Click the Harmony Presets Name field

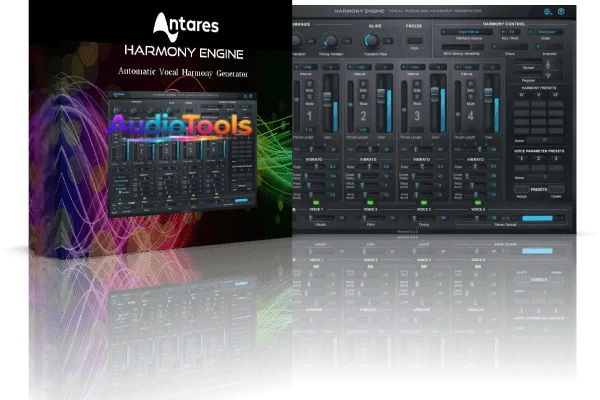544,140
